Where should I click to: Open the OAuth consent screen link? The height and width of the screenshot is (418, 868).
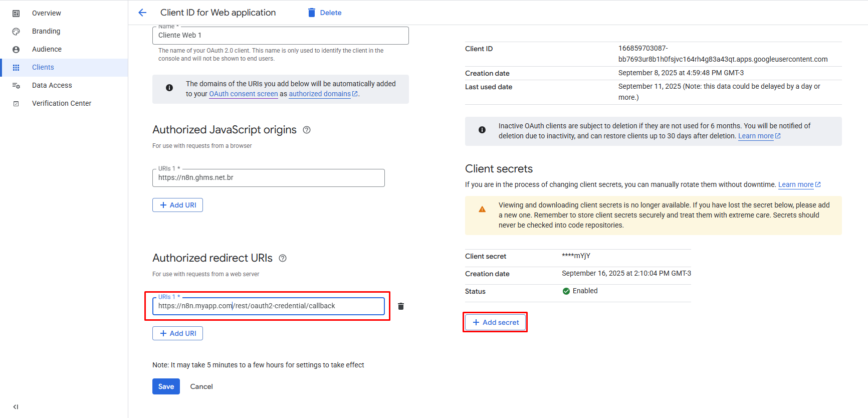(x=244, y=94)
